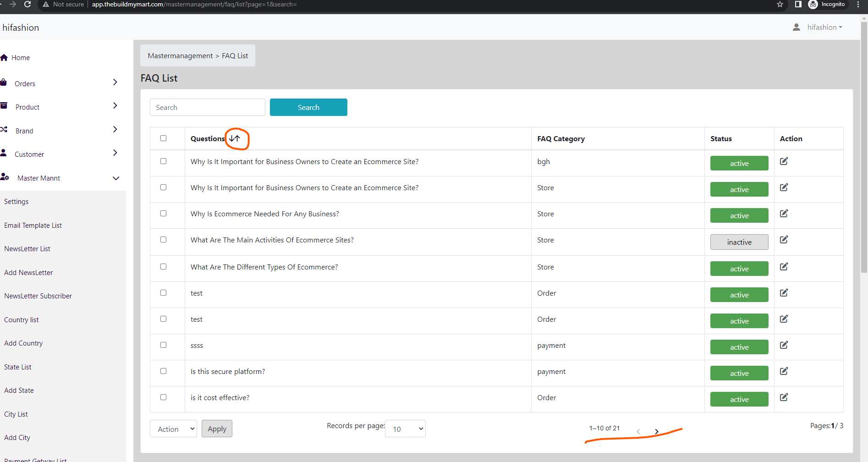Toggle active status for 'ssss' row
The width and height of the screenshot is (868, 462).
[x=739, y=347]
